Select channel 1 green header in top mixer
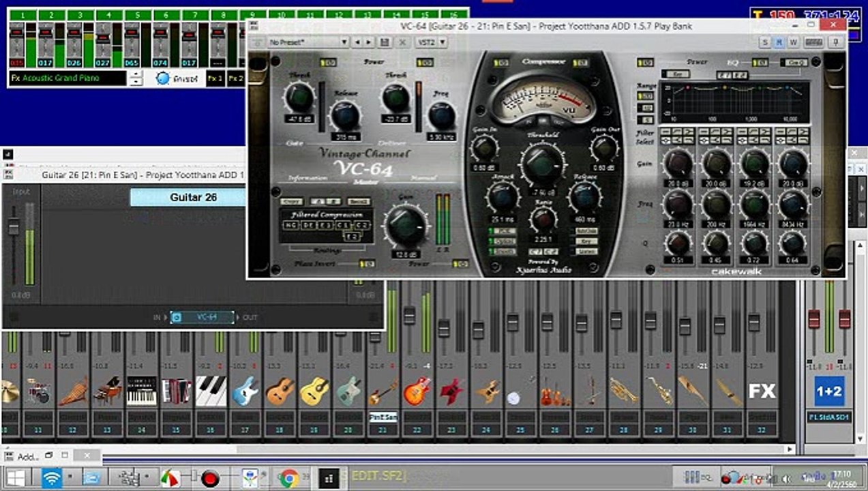This screenshot has width=868, height=491. click(x=22, y=15)
